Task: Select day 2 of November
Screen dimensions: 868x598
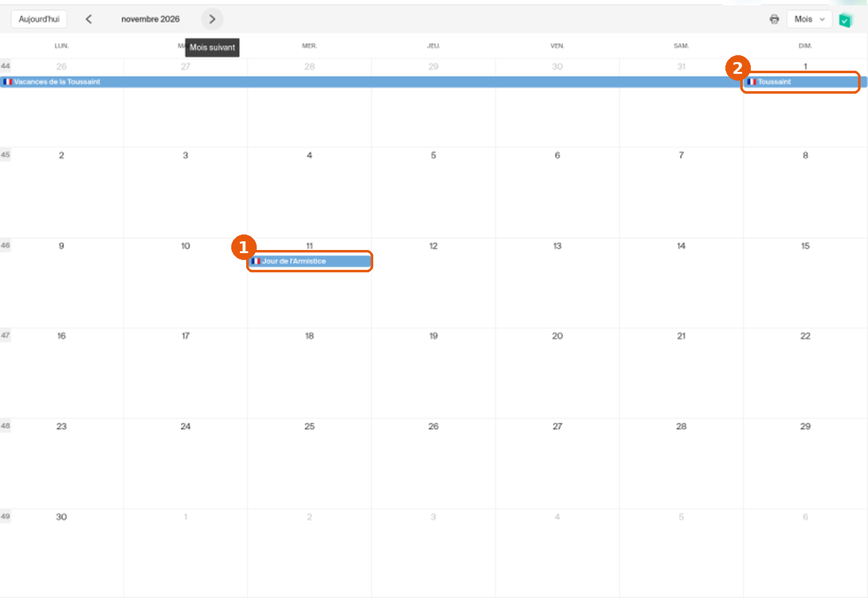Action: tap(61, 155)
